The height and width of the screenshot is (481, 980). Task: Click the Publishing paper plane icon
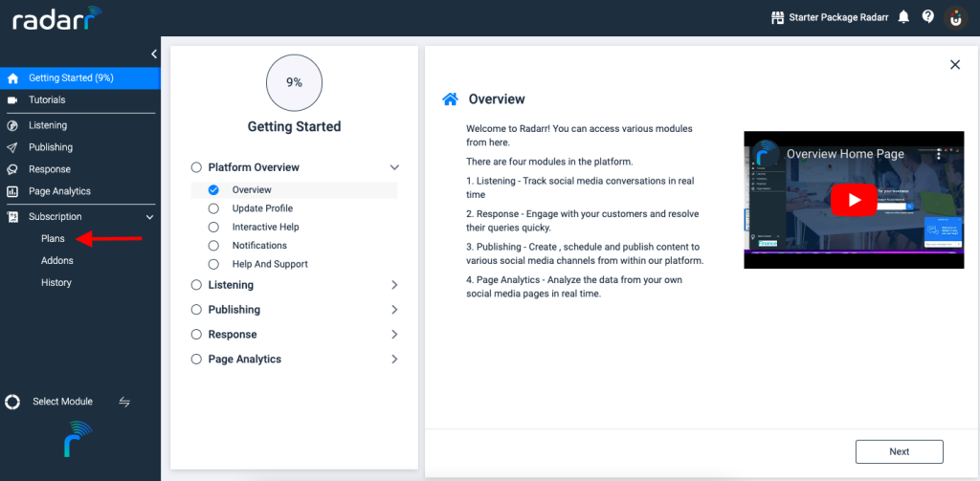12,147
